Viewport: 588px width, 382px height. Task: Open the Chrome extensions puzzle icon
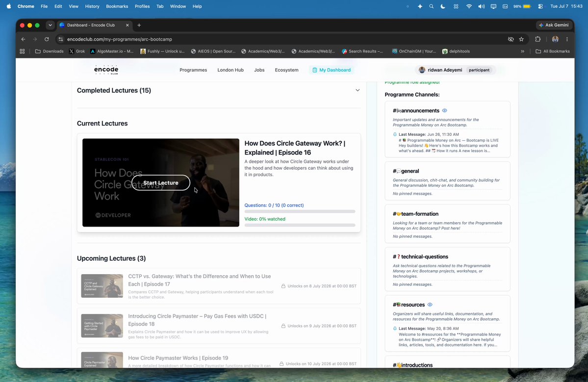[x=538, y=39]
